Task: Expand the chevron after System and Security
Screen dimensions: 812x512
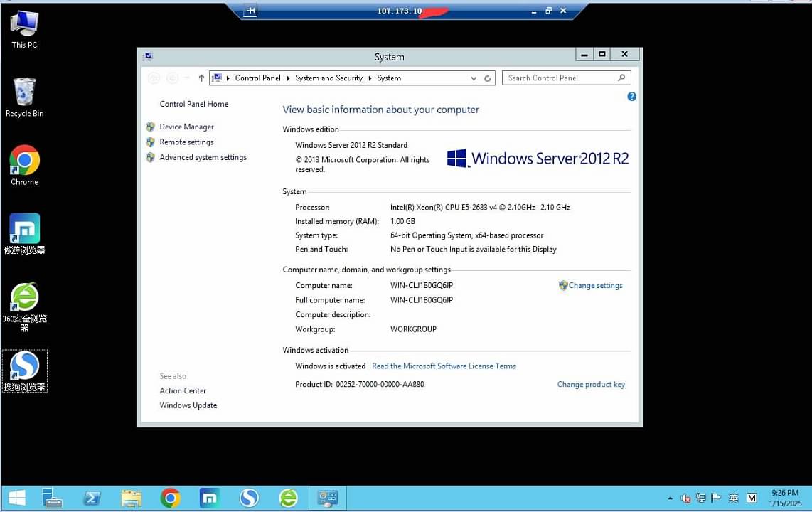Action: (x=370, y=78)
